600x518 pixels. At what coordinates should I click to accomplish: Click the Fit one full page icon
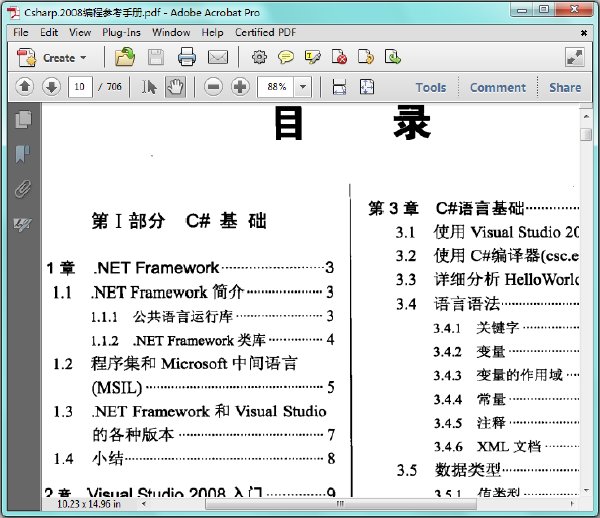pos(367,87)
